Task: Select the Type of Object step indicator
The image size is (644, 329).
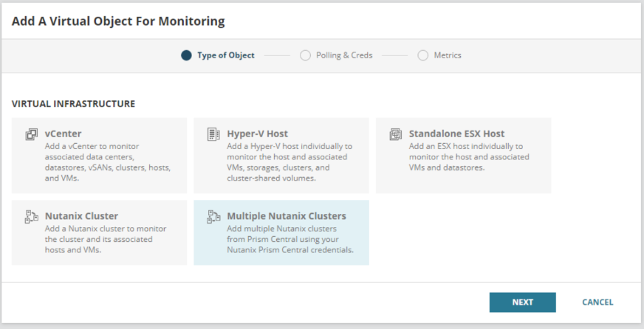Action: tap(186, 55)
